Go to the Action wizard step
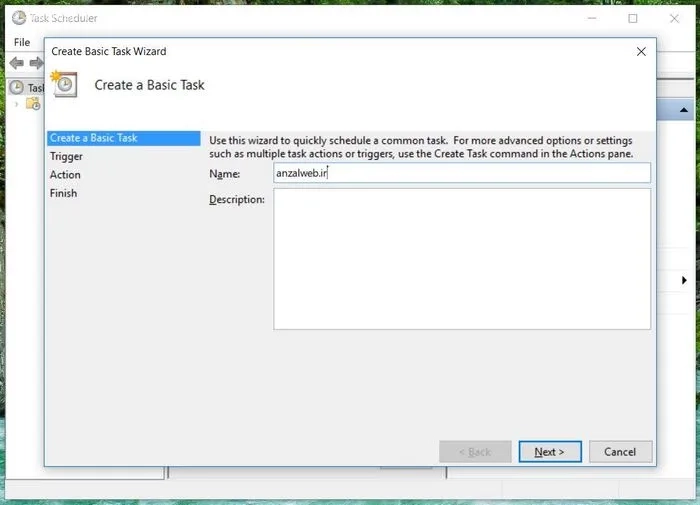Viewport: 700px width, 505px height. tap(65, 175)
